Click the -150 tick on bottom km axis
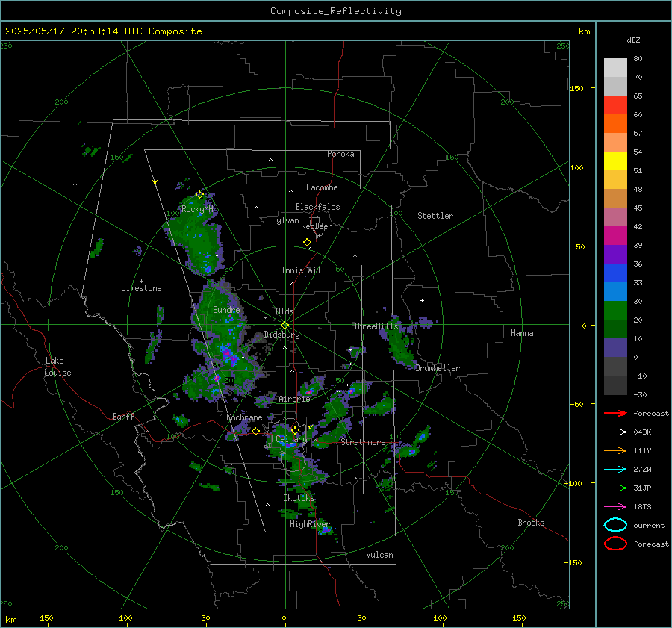 click(x=44, y=618)
